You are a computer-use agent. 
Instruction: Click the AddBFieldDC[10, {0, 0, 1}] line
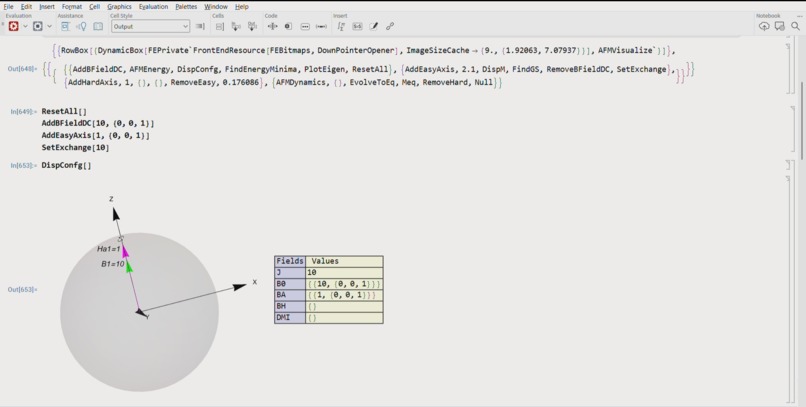[98, 123]
